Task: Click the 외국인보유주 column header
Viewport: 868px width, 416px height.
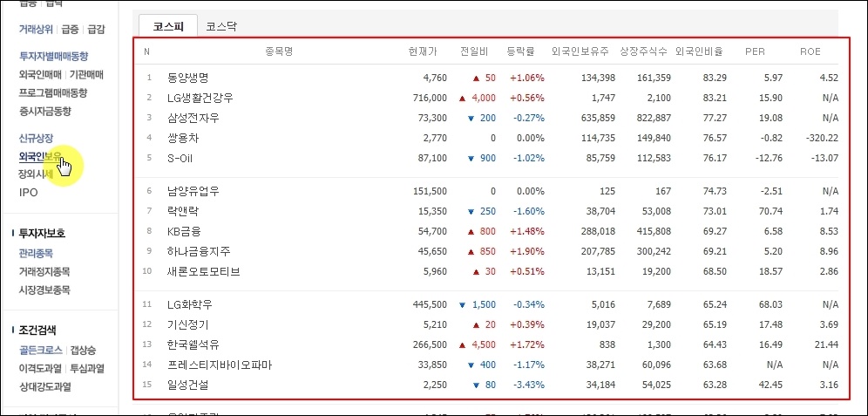Action: click(x=580, y=52)
